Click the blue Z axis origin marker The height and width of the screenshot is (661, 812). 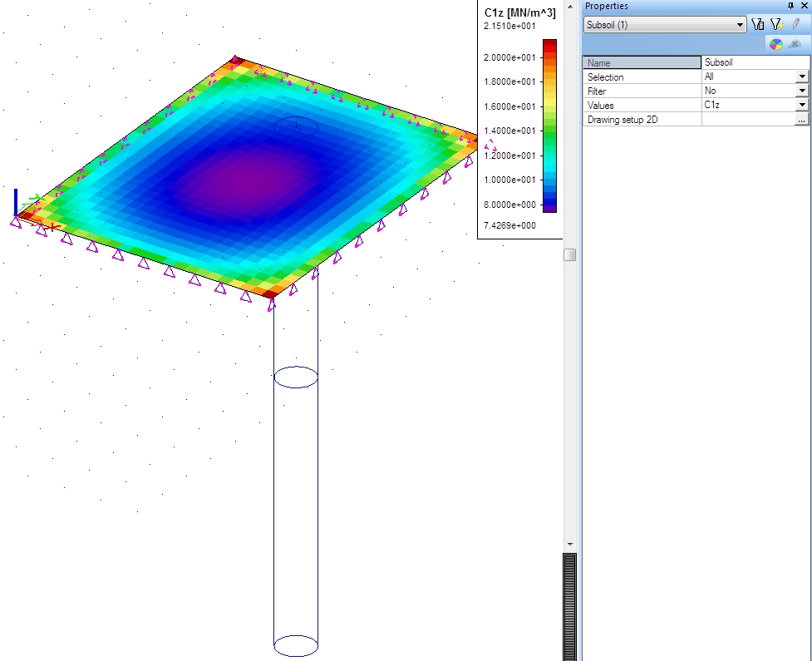(16, 202)
